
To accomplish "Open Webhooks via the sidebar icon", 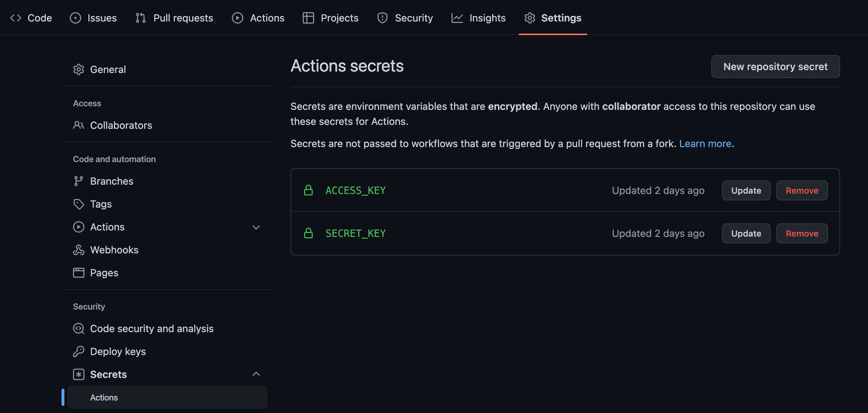I will click(x=78, y=250).
